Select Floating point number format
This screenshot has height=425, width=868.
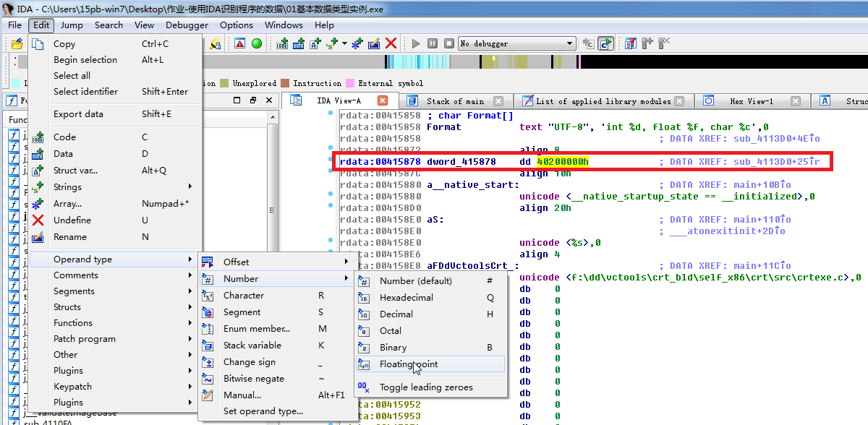click(x=430, y=364)
